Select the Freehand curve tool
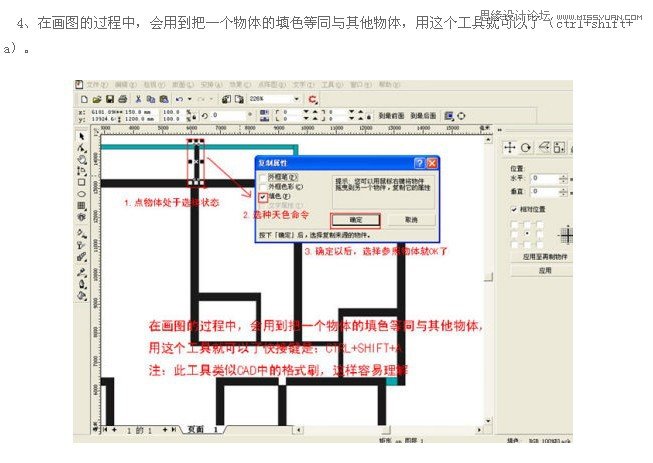The width and height of the screenshot is (653, 463). tap(82, 171)
